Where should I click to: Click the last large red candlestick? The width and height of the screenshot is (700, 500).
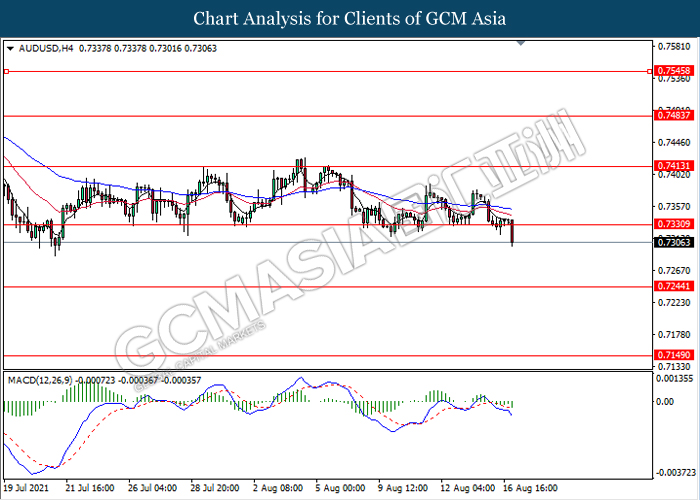pyautogui.click(x=513, y=234)
